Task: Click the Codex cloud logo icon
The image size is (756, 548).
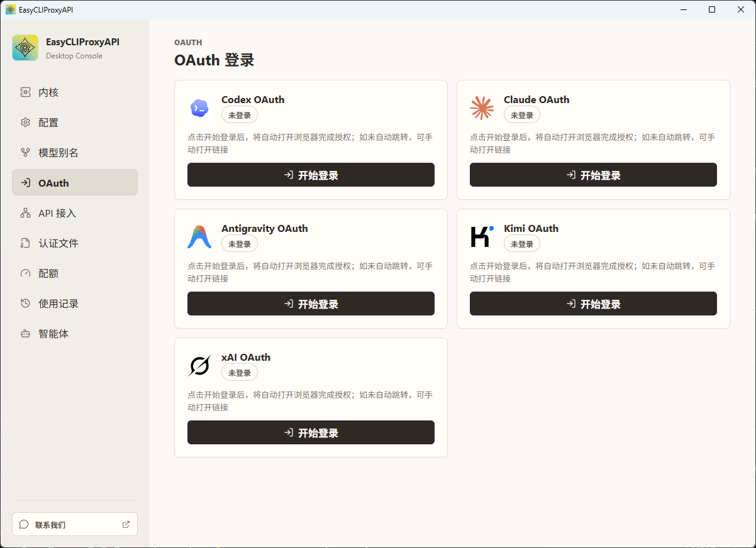Action: click(199, 108)
